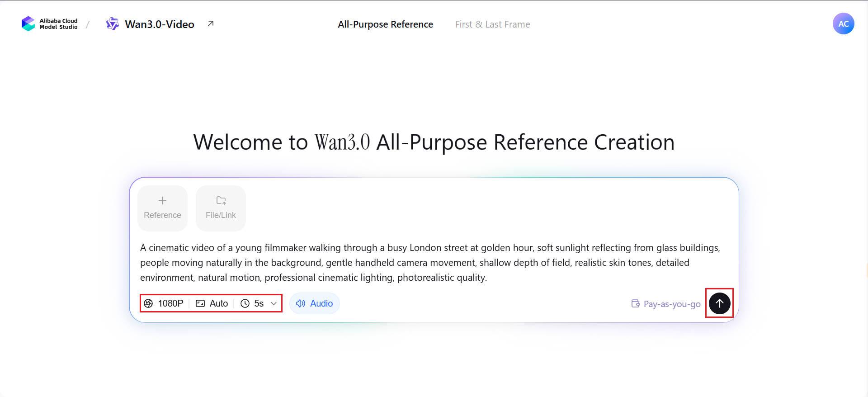
Task: Open Wan3.0-Video external link arrow
Action: pos(211,24)
